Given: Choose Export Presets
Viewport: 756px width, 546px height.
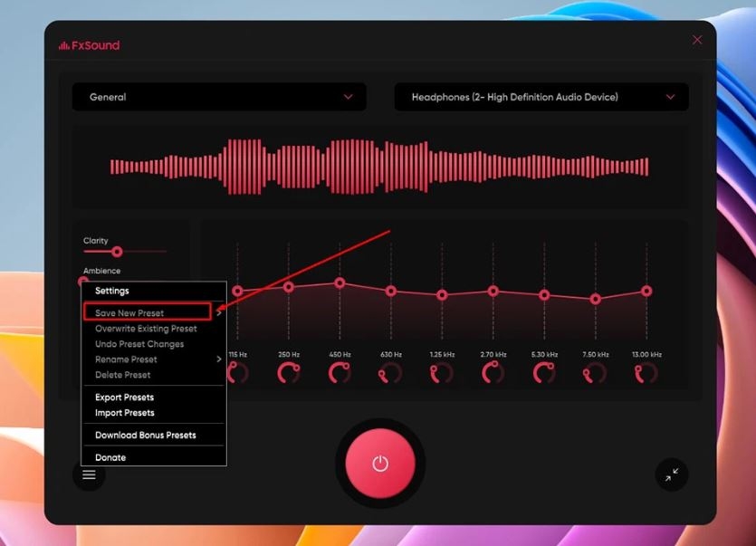Looking at the screenshot, I should tap(124, 397).
